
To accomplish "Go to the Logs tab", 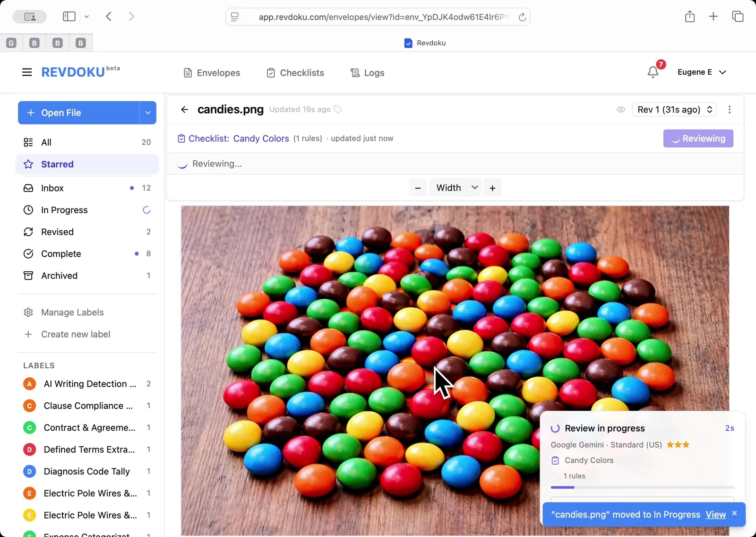I will tap(367, 73).
